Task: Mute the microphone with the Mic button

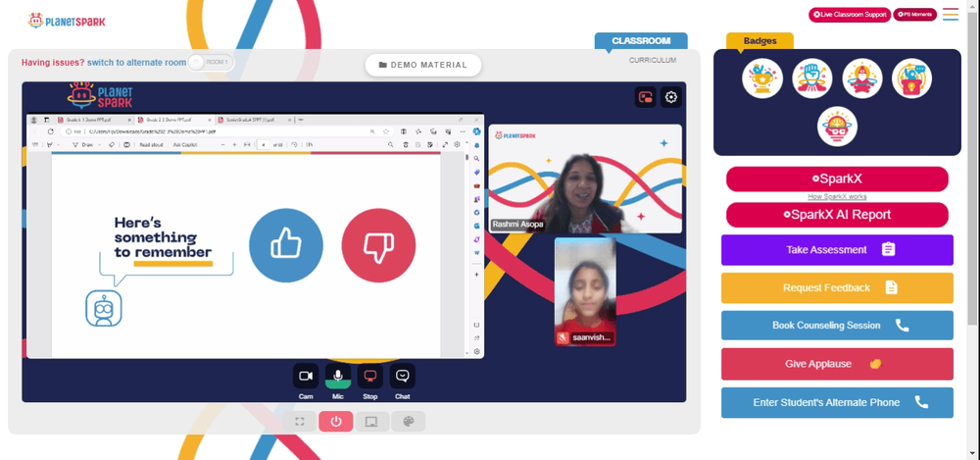Action: (338, 376)
